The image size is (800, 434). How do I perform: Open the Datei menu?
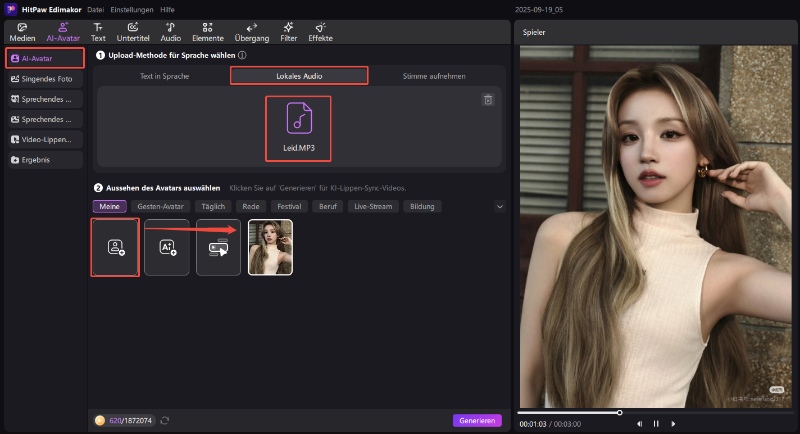click(x=95, y=10)
